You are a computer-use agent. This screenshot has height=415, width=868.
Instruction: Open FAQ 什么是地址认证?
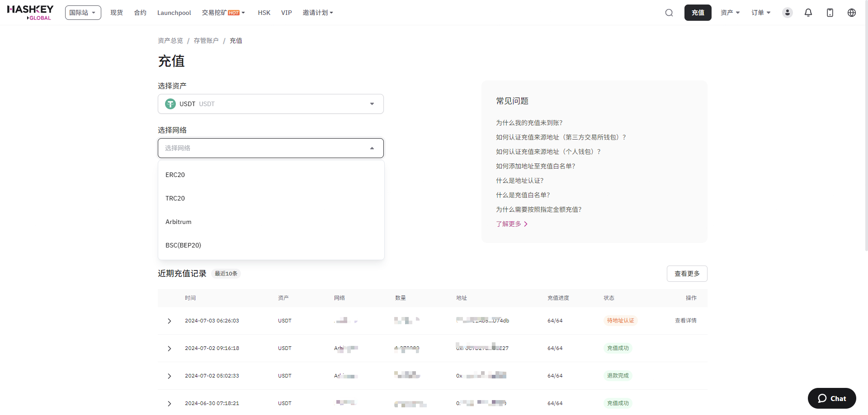(520, 181)
